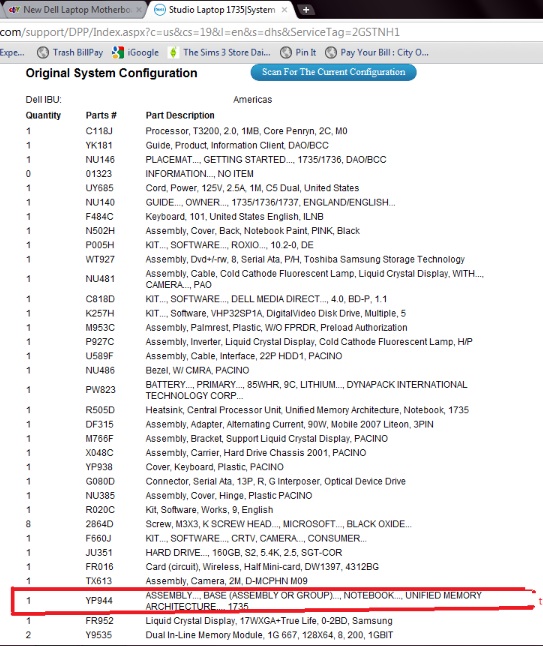543x646 pixels.
Task: Click the Americas value next to Dell IBU
Action: [x=253, y=100]
